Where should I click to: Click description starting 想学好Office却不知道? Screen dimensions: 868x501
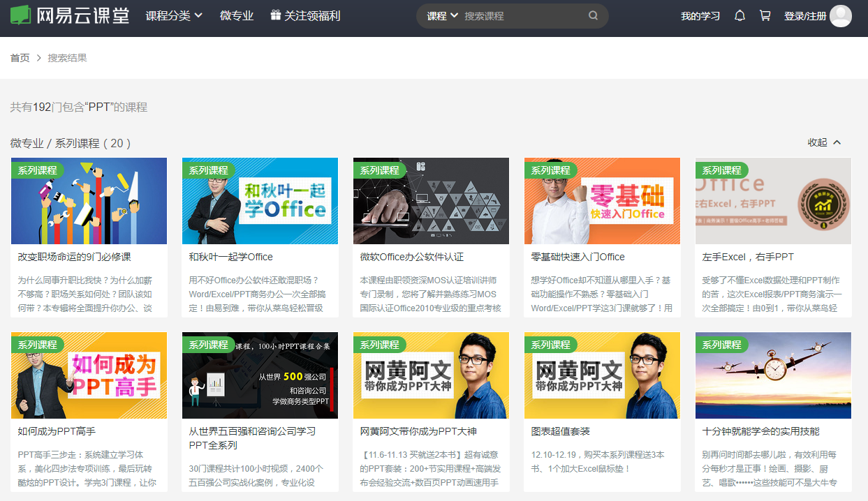tap(601, 294)
